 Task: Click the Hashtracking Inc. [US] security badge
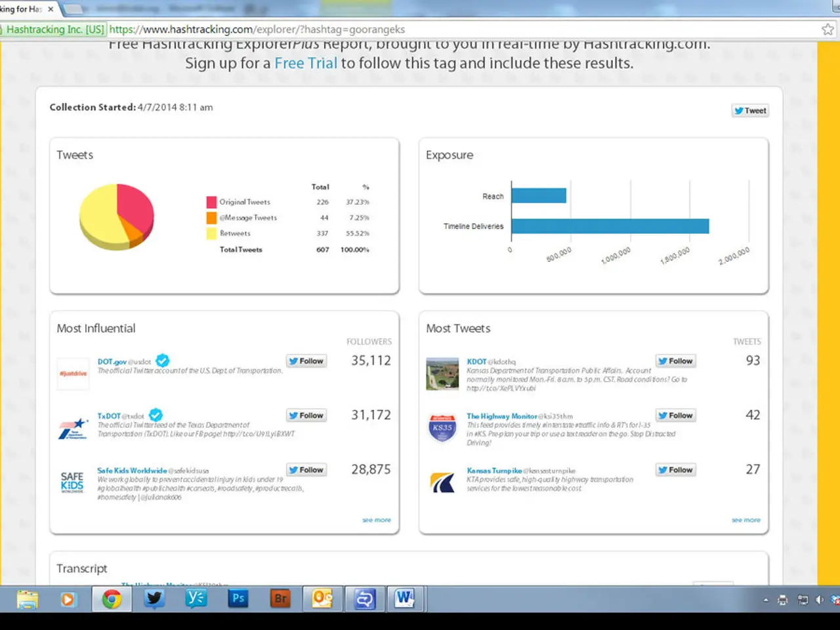coord(52,29)
